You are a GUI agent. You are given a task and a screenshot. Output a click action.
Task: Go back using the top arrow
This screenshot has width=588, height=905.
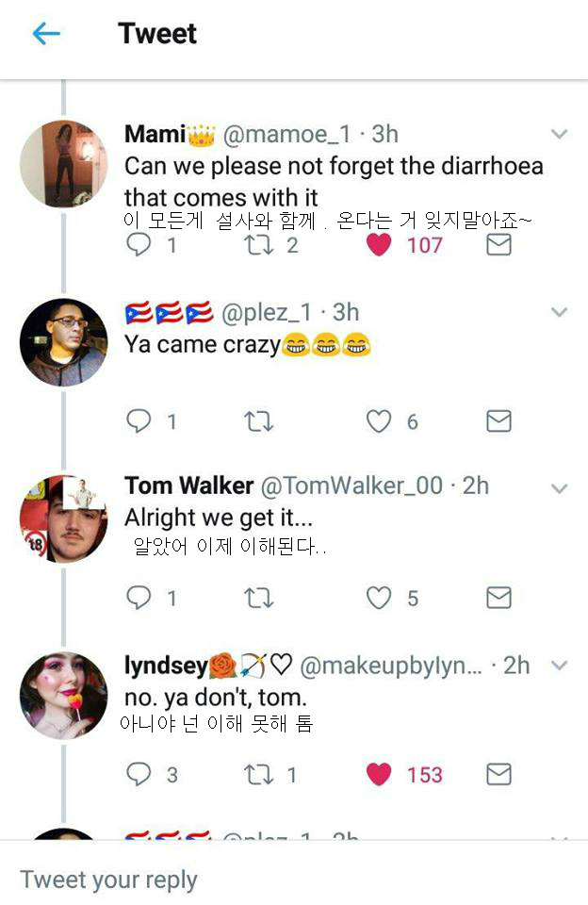pos(45,34)
